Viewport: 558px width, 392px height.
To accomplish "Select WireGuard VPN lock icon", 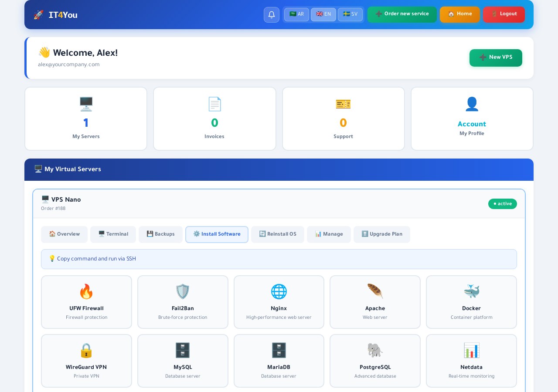I will coord(86,350).
